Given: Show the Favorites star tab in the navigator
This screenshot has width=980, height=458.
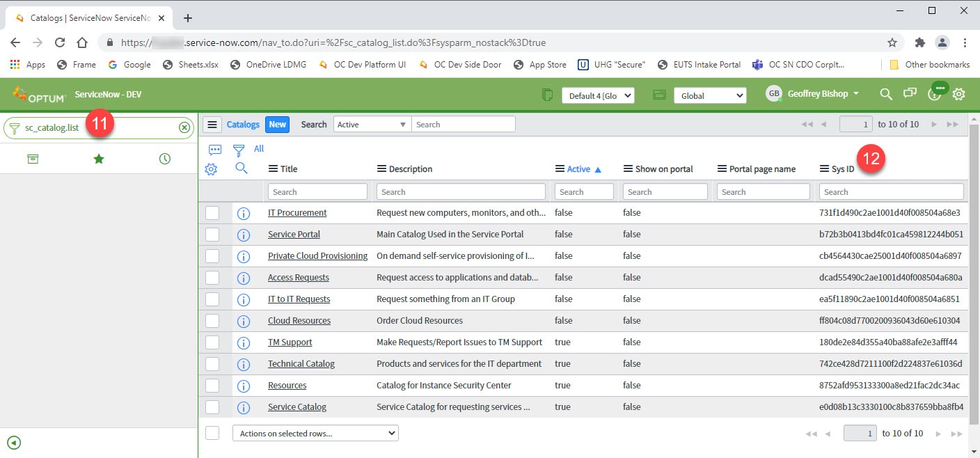Looking at the screenshot, I should coord(98,158).
